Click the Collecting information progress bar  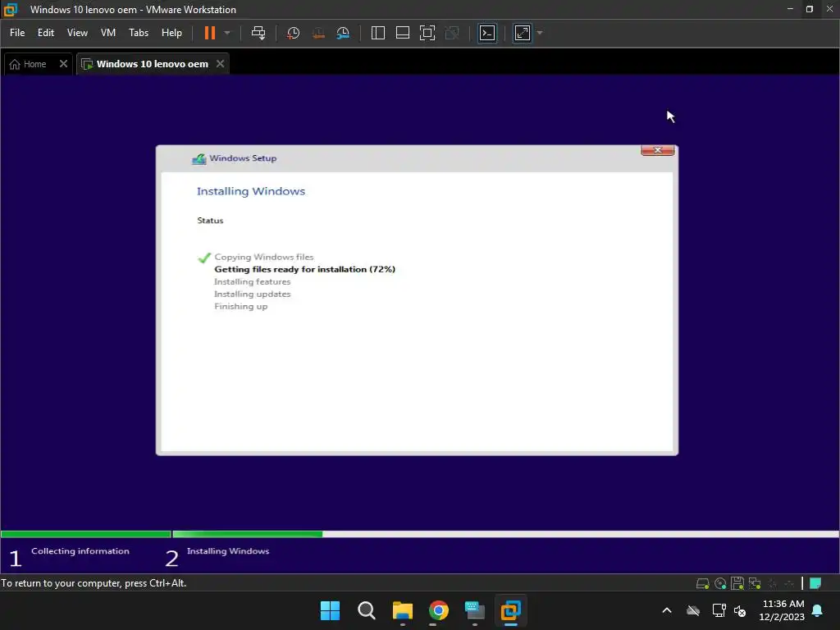[85, 534]
